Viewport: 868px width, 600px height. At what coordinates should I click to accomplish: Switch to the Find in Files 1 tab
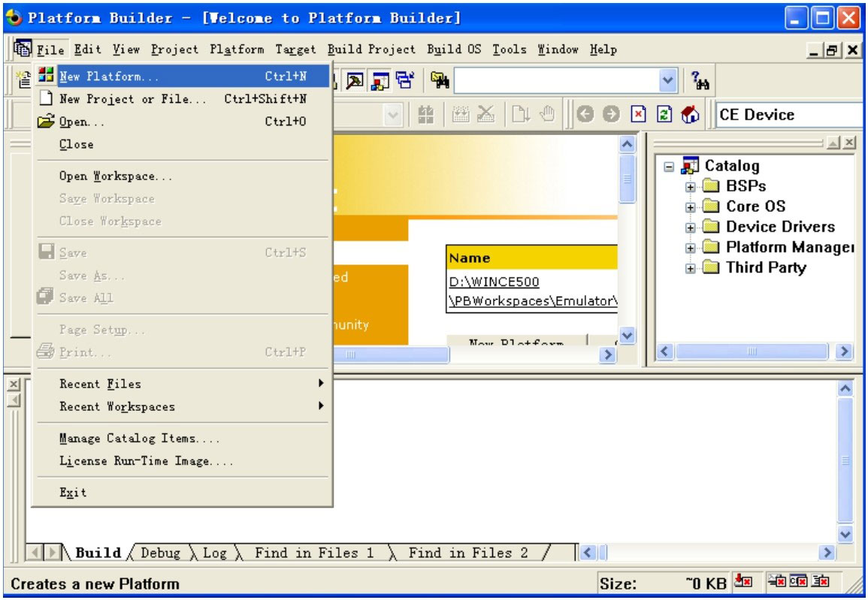coord(313,553)
